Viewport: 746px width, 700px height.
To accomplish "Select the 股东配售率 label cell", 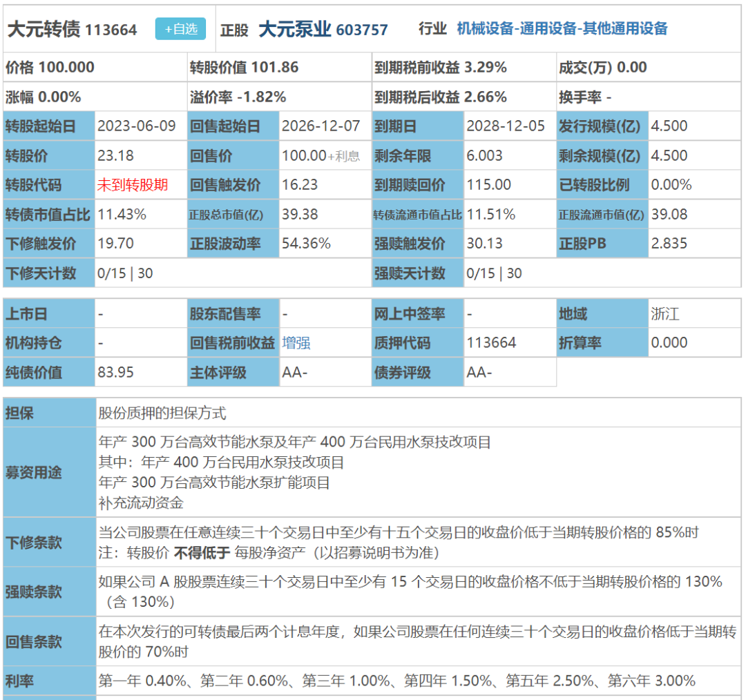I will (x=233, y=314).
